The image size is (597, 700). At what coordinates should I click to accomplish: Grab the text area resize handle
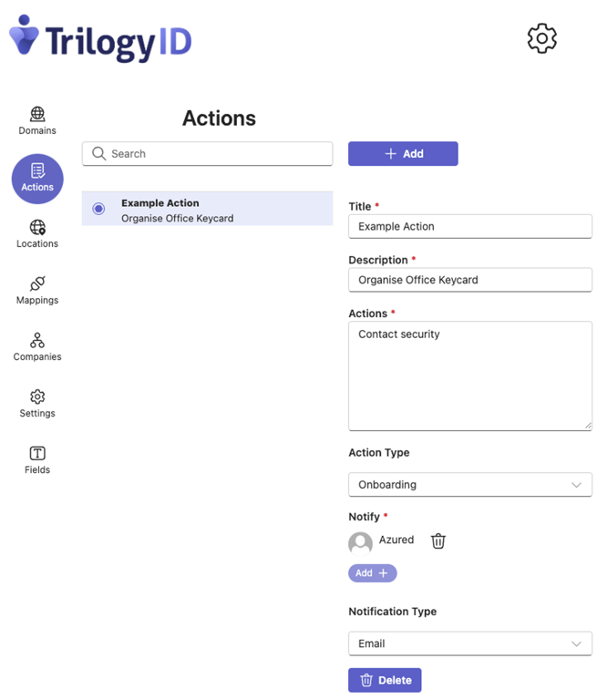click(588, 427)
